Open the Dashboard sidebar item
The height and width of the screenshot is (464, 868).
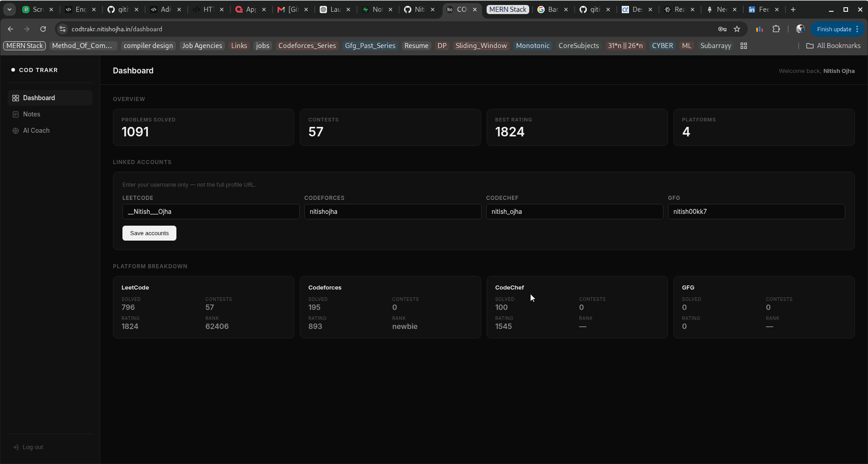pyautogui.click(x=50, y=98)
